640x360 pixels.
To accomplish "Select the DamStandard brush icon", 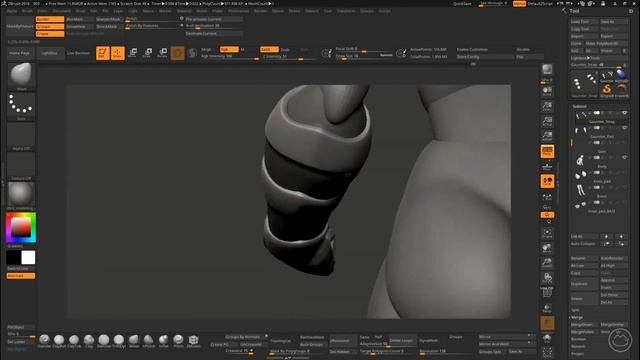I will pyautogui.click(x=104, y=340).
